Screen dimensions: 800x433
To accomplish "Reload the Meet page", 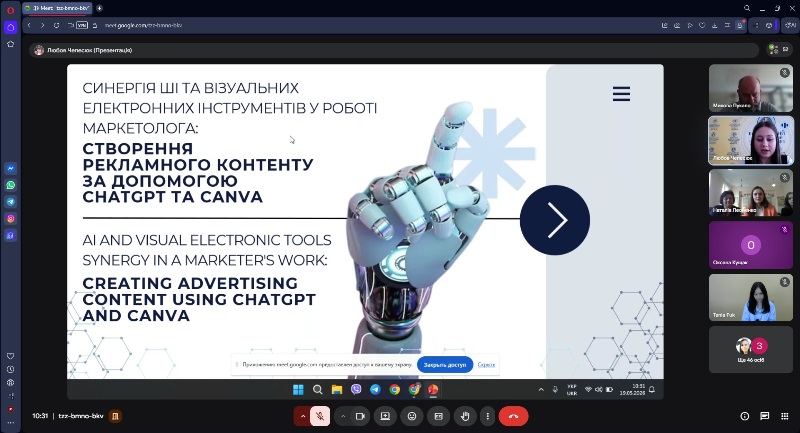I will pyautogui.click(x=56, y=25).
